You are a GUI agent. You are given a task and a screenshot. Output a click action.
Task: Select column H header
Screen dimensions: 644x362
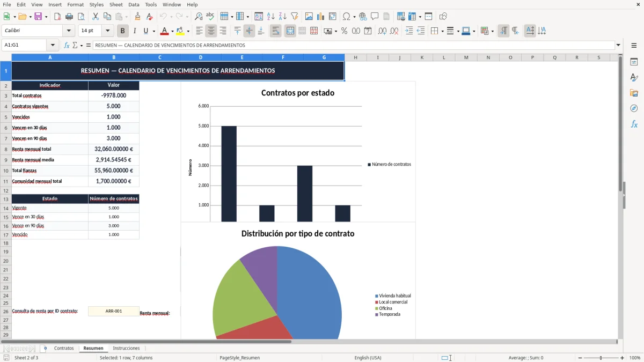coord(355,57)
